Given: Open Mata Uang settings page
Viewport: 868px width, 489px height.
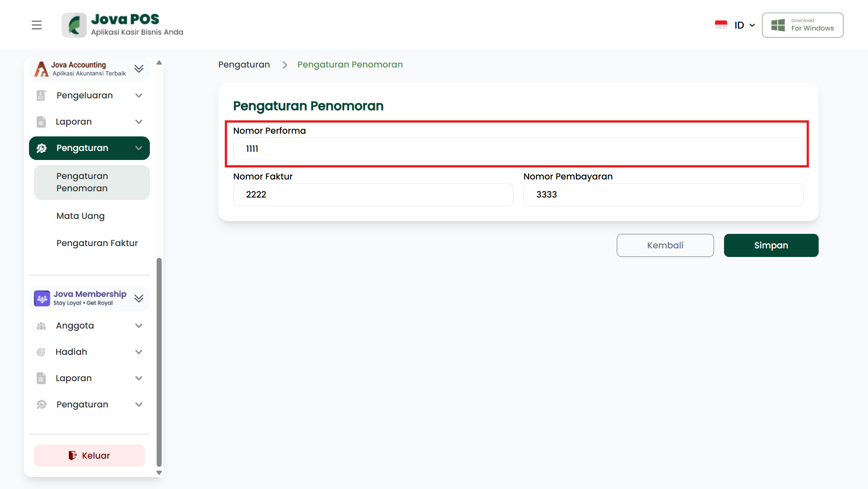Looking at the screenshot, I should [81, 216].
